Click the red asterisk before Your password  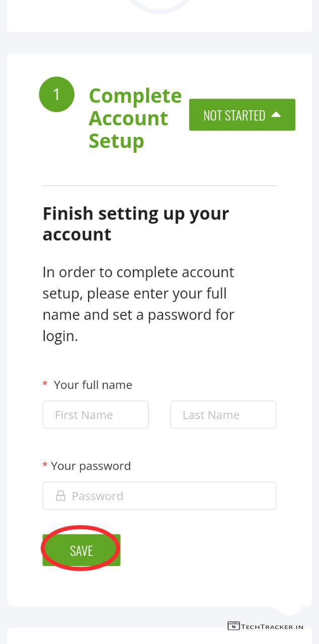point(45,465)
